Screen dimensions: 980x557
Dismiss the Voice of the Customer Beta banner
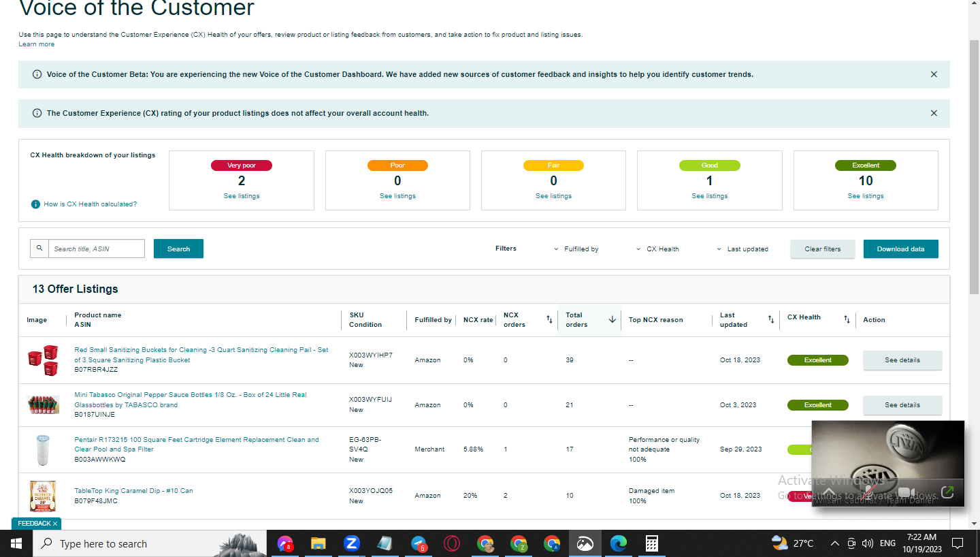point(934,74)
